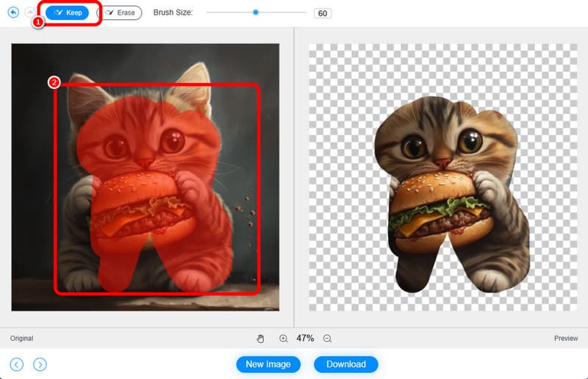Click the New Image button
Screen dimensions: 588x379
click(268, 364)
